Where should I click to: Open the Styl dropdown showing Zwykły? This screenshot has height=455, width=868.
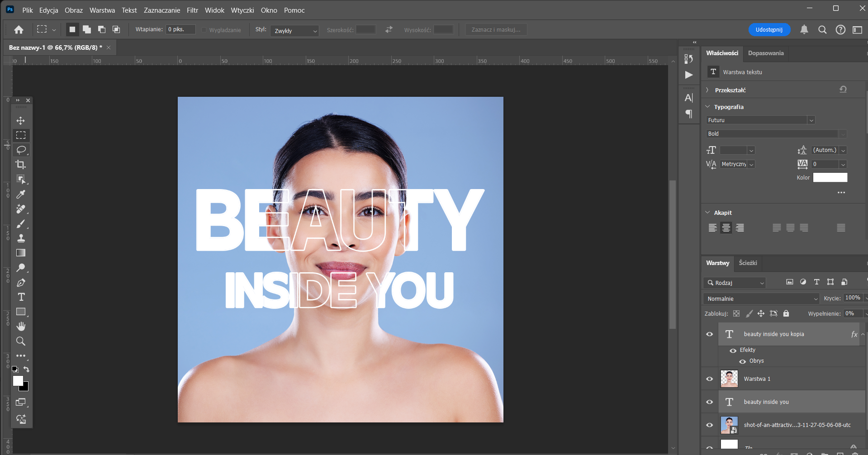click(294, 31)
